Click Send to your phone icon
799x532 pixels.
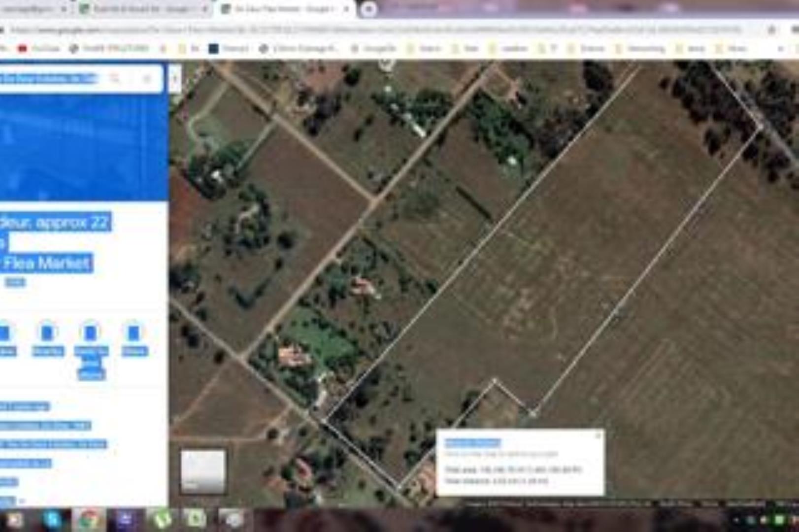click(x=91, y=333)
